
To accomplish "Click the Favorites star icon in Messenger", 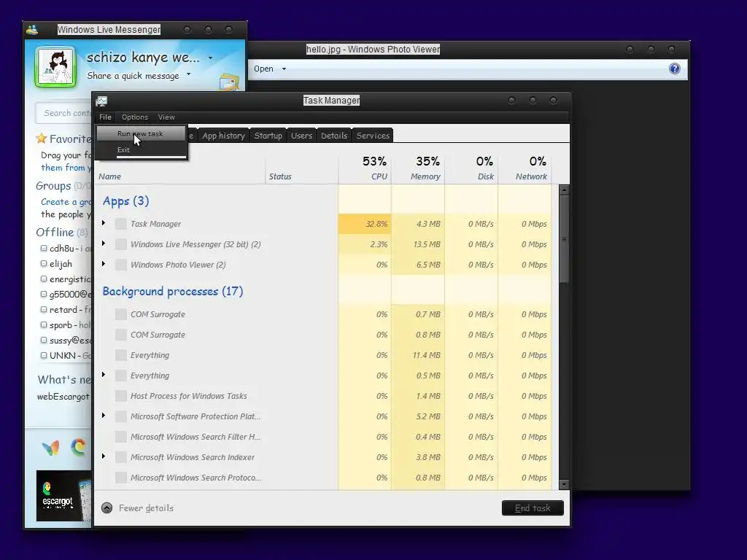I will click(x=42, y=139).
